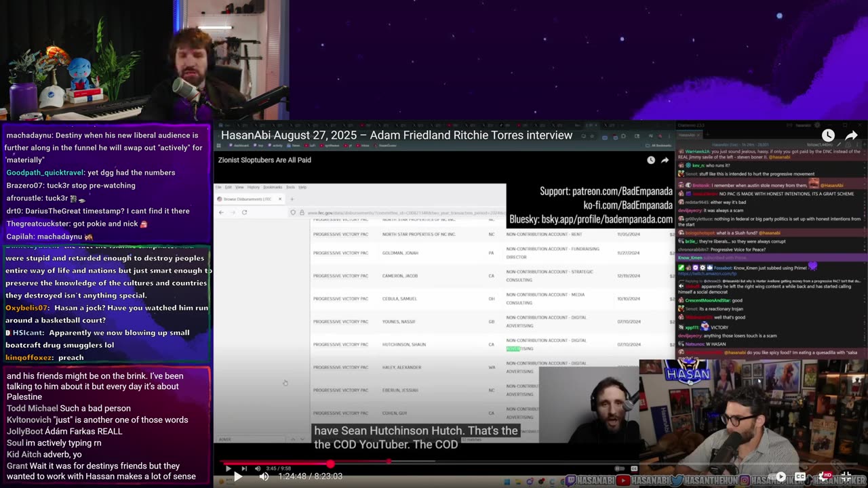Play the main HasanAbi video
The image size is (868, 488).
[x=238, y=476]
